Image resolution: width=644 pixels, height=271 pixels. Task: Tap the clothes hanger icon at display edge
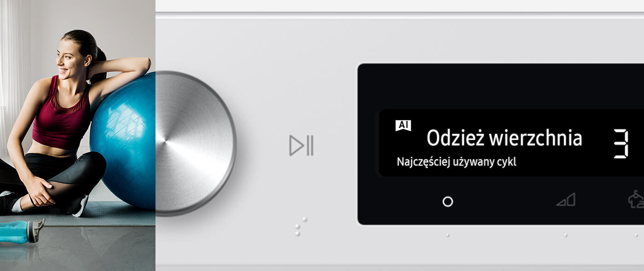[x=636, y=199]
